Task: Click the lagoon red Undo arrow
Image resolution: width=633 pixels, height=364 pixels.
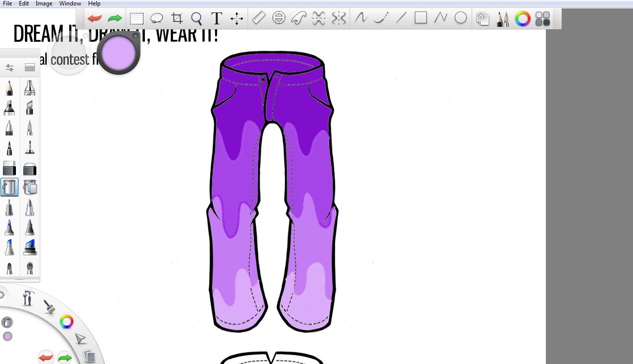Action: (46, 357)
